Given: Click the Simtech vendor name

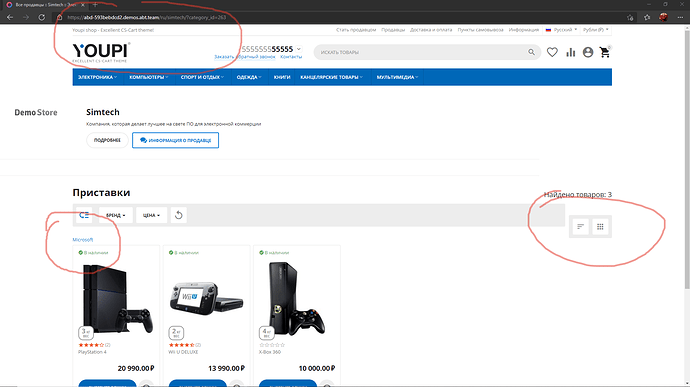Looking at the screenshot, I should (x=103, y=112).
